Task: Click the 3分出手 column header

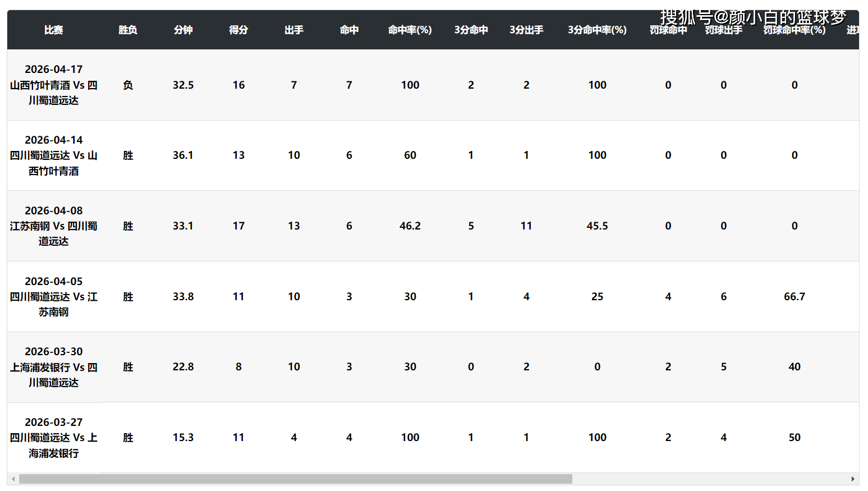Action: pyautogui.click(x=526, y=30)
